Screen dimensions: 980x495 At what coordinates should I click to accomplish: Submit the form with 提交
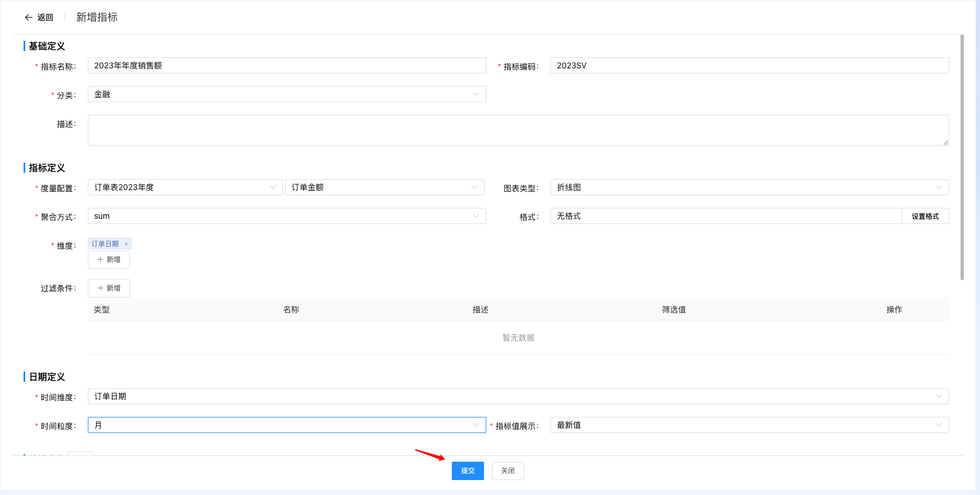point(467,471)
